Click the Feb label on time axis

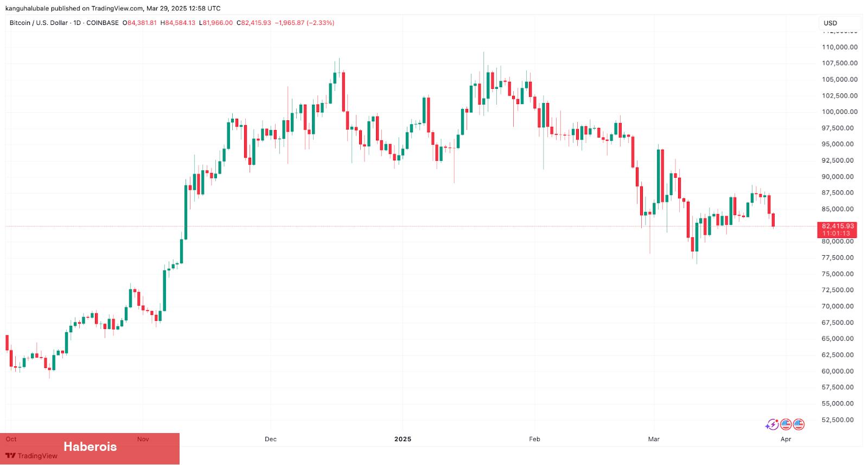click(534, 439)
